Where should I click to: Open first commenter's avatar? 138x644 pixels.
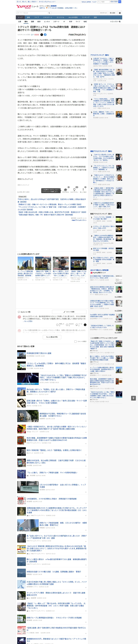[x=19, y=317]
